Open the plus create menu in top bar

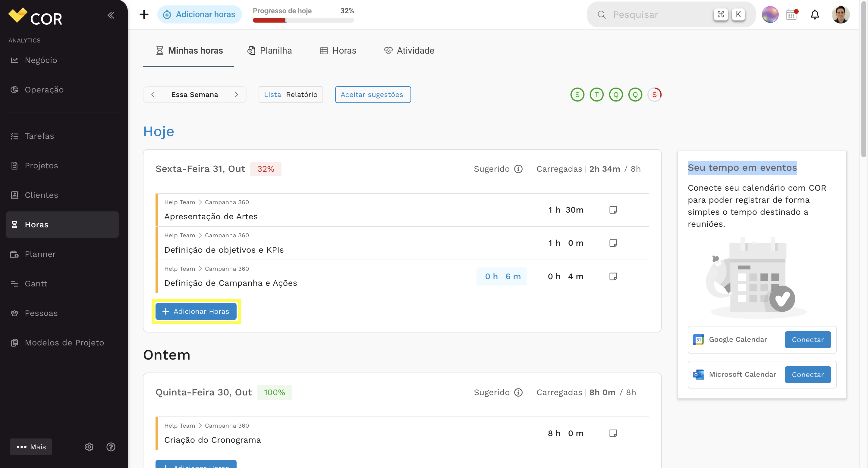pyautogui.click(x=144, y=14)
